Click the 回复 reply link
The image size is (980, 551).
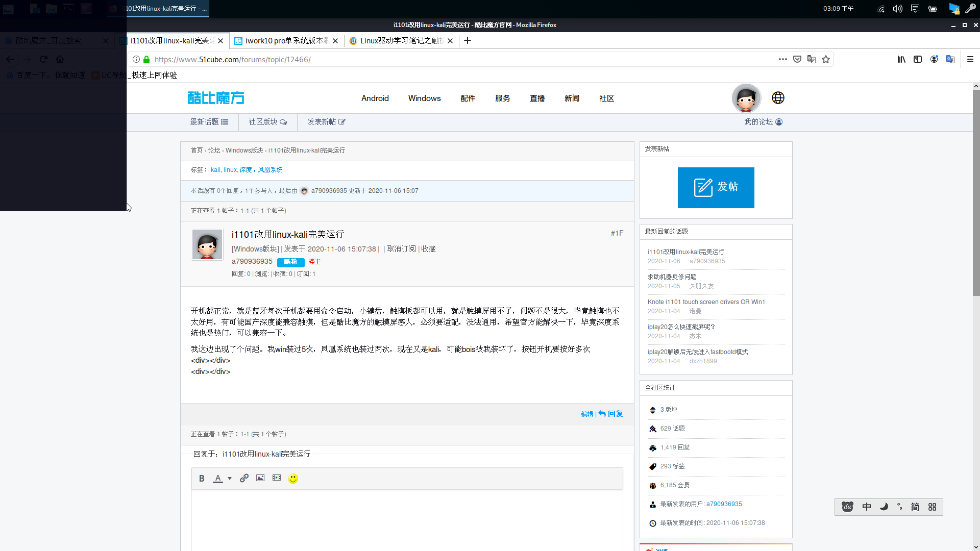pyautogui.click(x=615, y=414)
